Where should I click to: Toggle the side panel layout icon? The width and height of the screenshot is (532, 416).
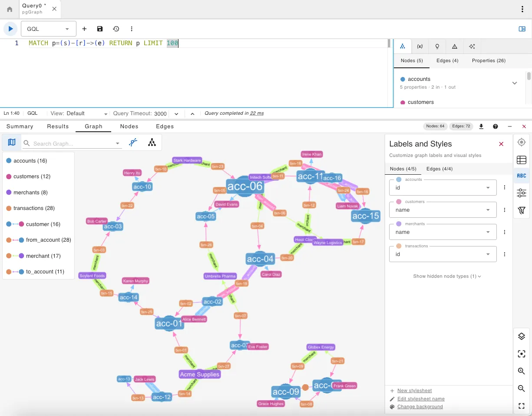pyautogui.click(x=522, y=29)
